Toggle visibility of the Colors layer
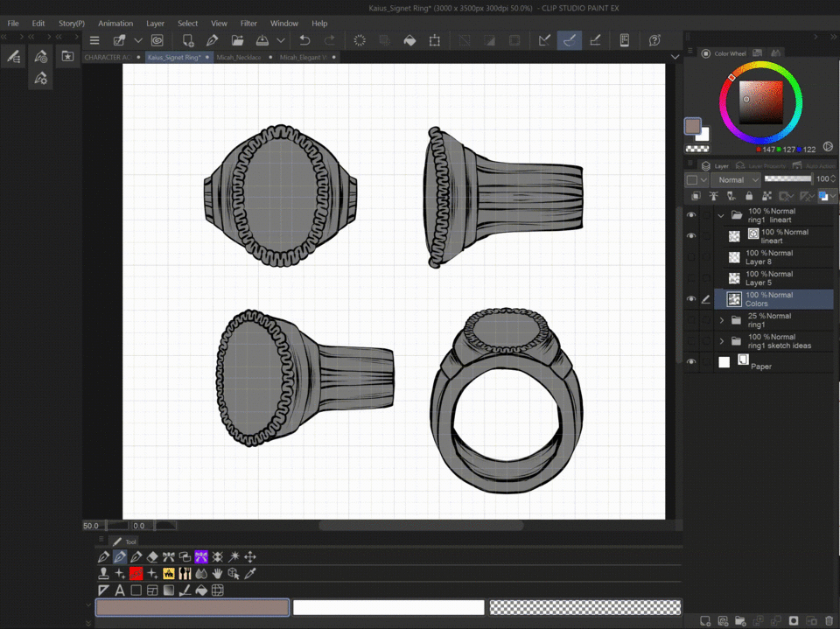840x629 pixels. pyautogui.click(x=691, y=299)
